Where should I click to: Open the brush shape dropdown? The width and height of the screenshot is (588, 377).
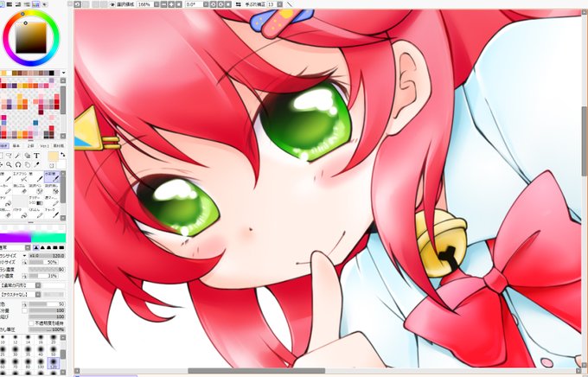tap(38, 285)
